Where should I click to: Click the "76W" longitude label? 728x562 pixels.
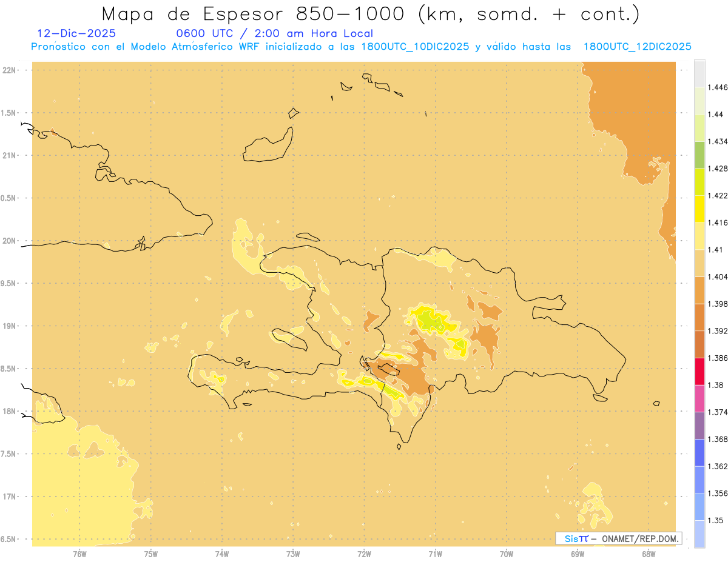[79, 555]
